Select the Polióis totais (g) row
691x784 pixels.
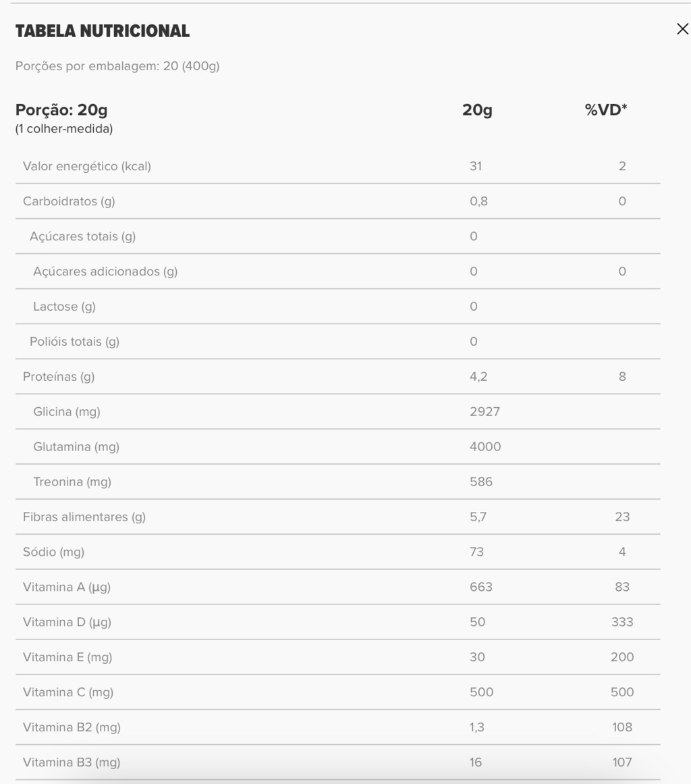pos(338,341)
